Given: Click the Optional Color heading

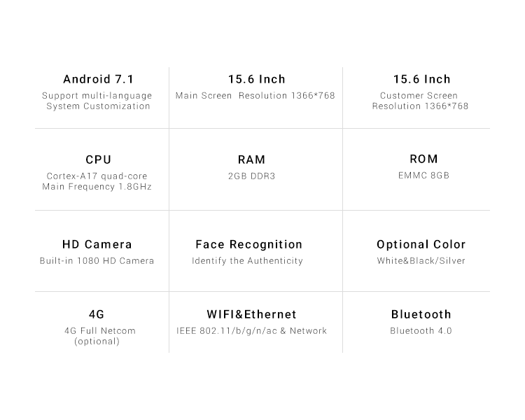Looking at the screenshot, I should 421,244.
